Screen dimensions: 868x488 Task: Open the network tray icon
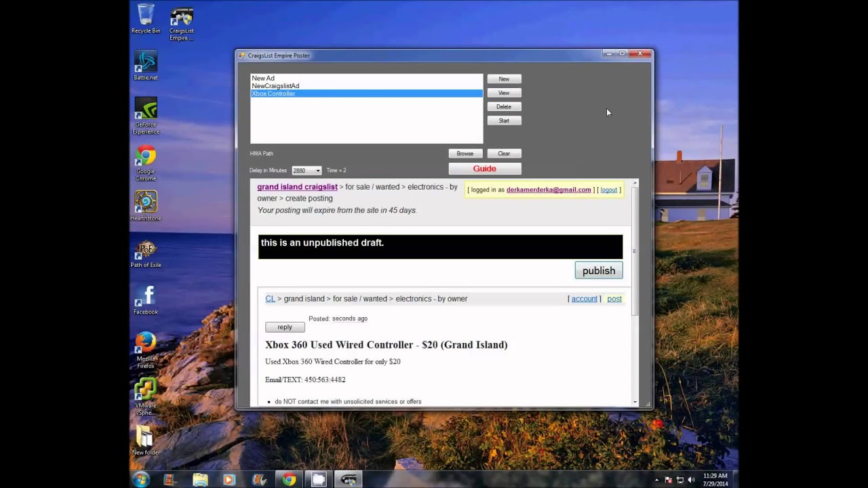[x=679, y=480]
